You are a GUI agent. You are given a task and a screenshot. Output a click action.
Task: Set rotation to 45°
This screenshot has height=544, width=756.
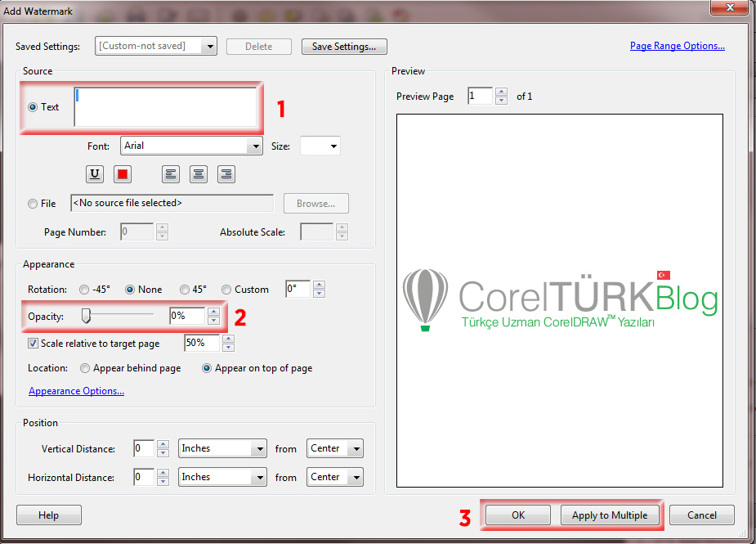184,290
